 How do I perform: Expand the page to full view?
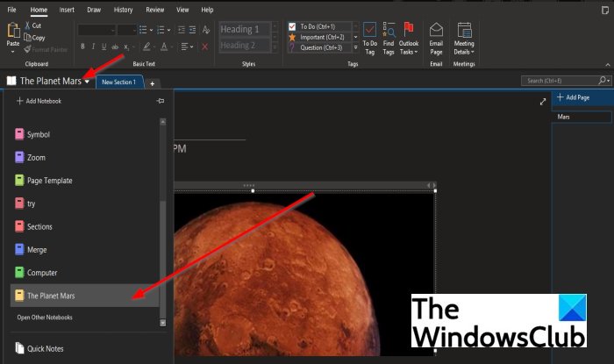[x=543, y=102]
